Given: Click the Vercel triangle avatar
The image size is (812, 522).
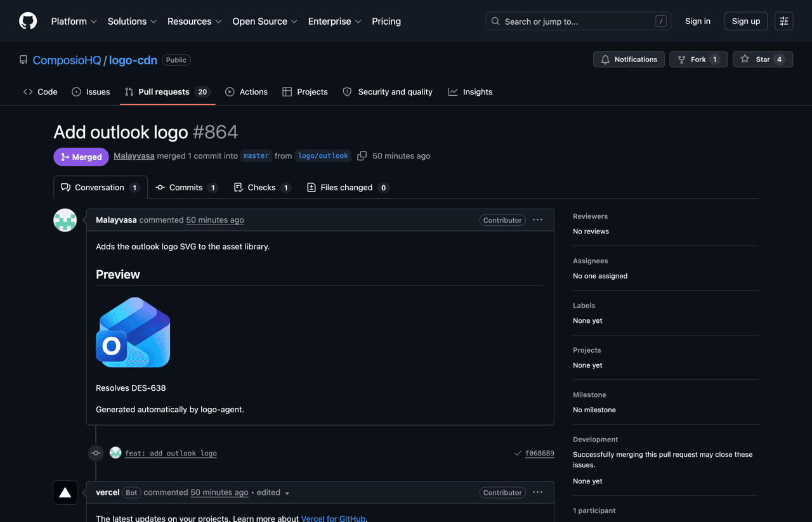Looking at the screenshot, I should tap(65, 493).
